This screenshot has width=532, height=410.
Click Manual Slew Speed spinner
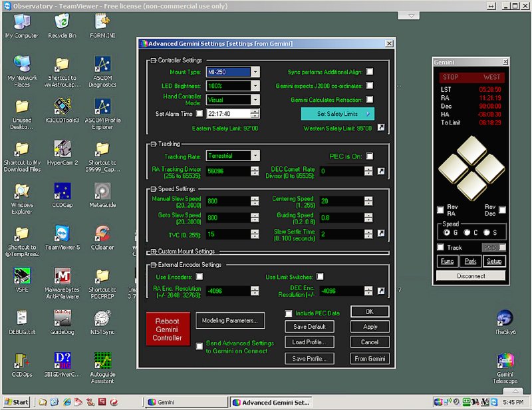pyautogui.click(x=255, y=201)
